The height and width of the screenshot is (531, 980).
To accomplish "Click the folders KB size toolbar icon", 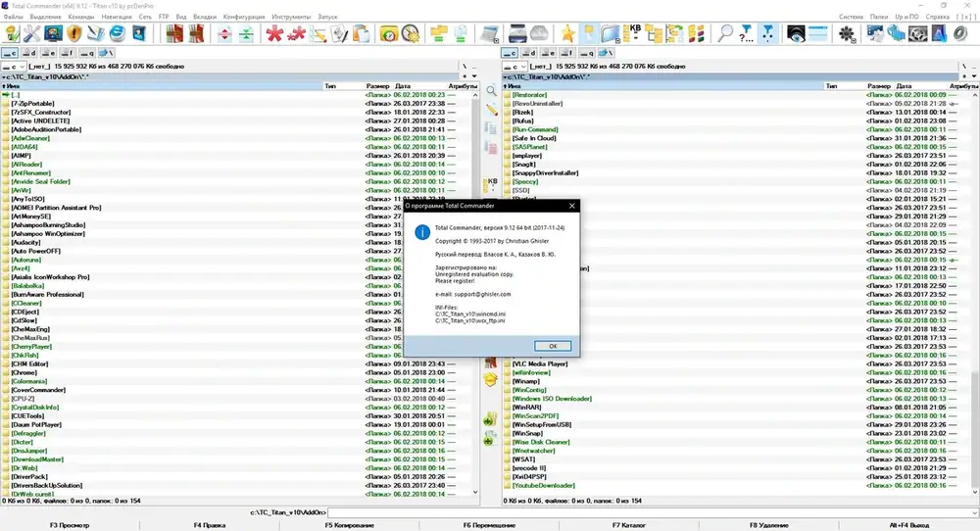I will [x=632, y=33].
